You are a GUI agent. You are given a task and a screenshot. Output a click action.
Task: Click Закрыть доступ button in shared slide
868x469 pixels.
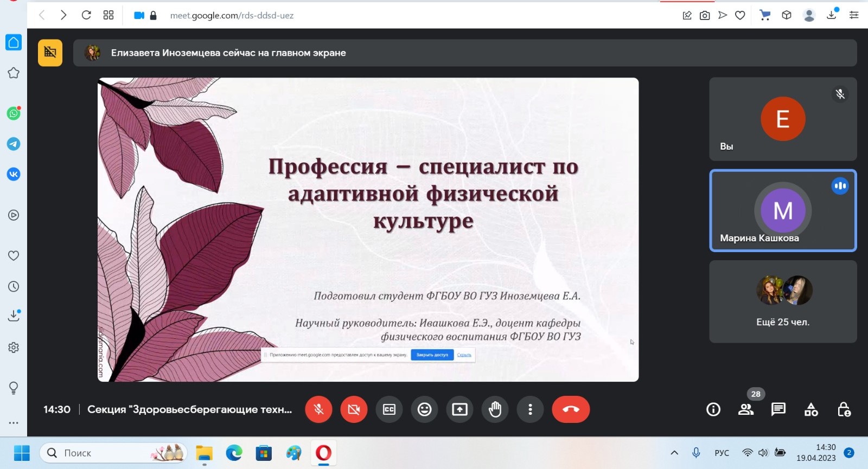click(x=432, y=355)
